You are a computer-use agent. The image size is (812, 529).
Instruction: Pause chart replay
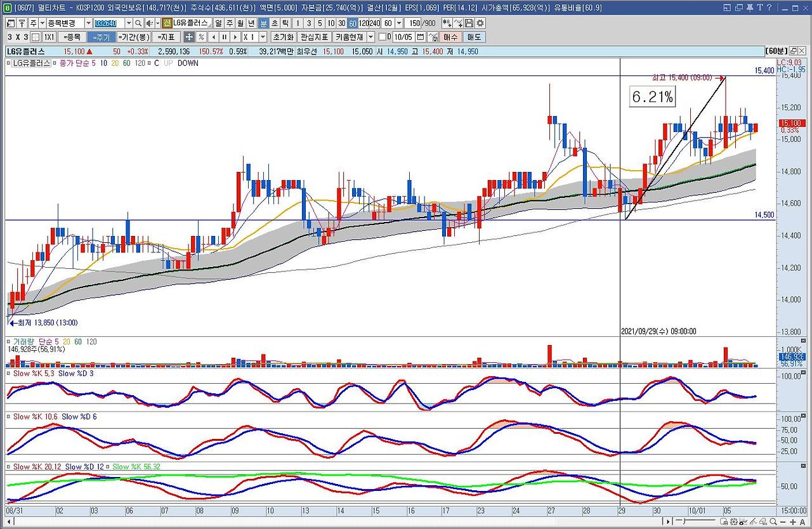tap(225, 37)
